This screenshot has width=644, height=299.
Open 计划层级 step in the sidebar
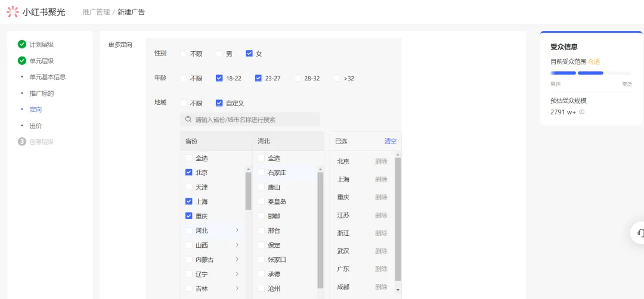(x=42, y=44)
